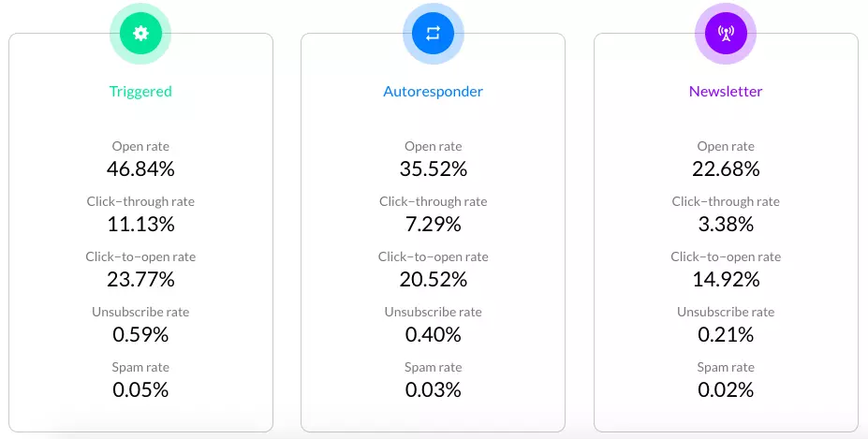Click Triggered click-to-open rate 23.77%
Screen dimensions: 868x439
140,280
